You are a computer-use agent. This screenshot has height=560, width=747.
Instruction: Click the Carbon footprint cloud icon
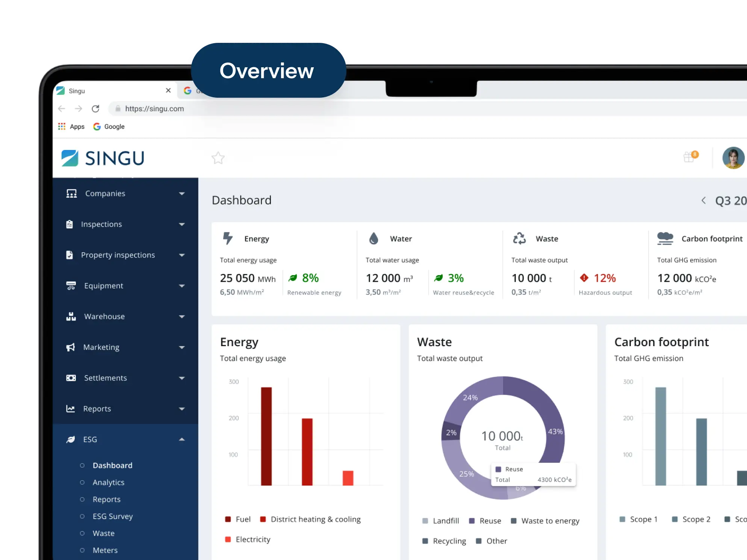[x=665, y=238]
